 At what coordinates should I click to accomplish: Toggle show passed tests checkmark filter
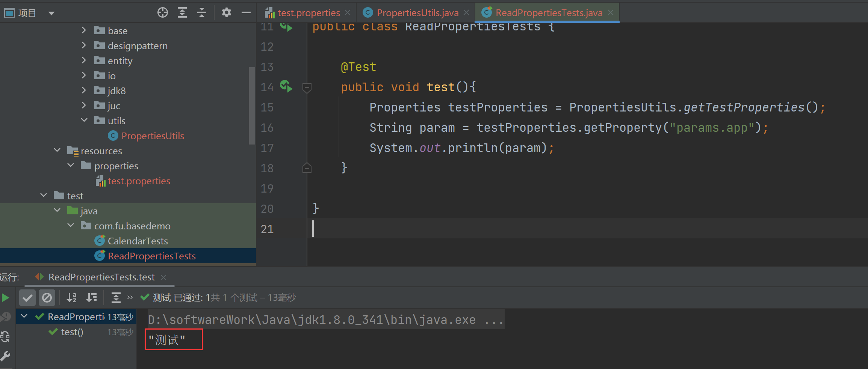tap(27, 297)
